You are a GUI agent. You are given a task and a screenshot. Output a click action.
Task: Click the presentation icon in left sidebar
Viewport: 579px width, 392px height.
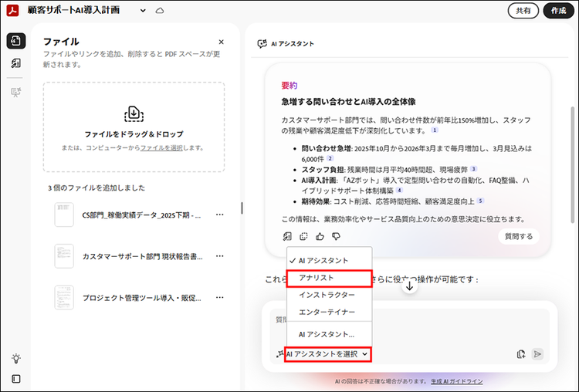(x=16, y=92)
